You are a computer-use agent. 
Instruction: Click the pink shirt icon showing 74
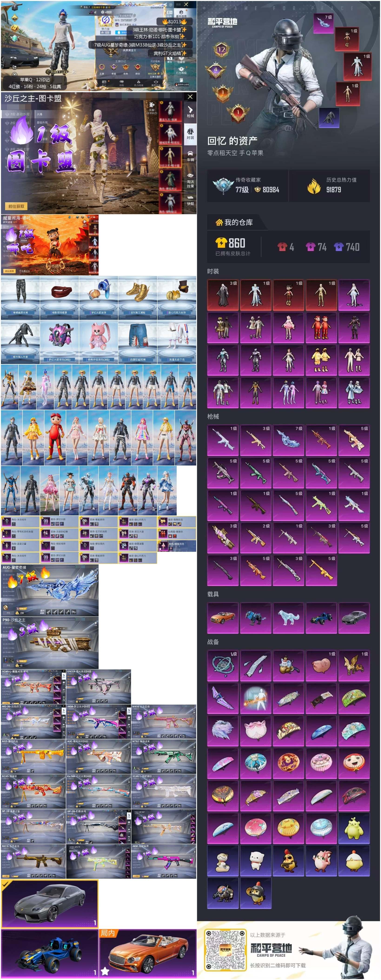[x=311, y=247]
